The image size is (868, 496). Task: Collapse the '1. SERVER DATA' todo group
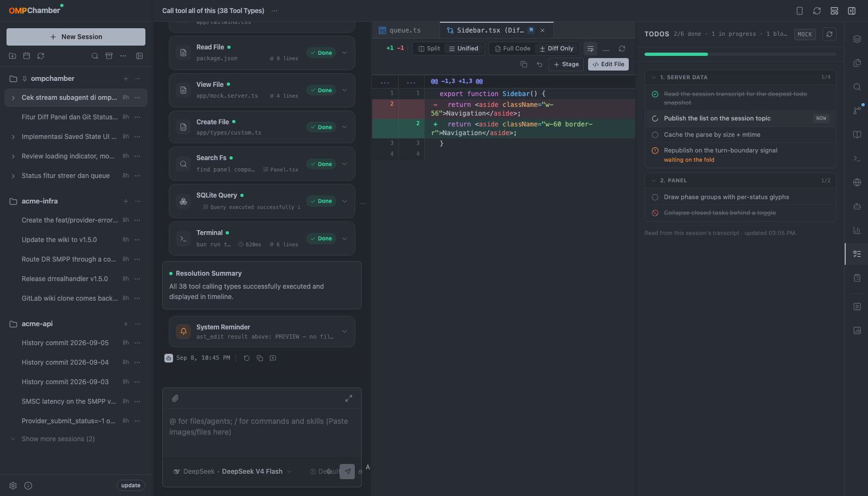pyautogui.click(x=654, y=77)
